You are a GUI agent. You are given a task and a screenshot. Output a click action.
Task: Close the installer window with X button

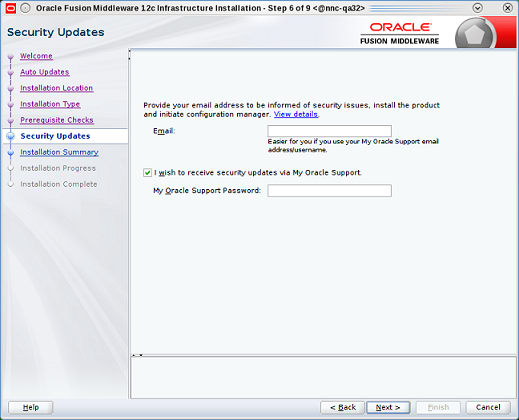(508, 8)
